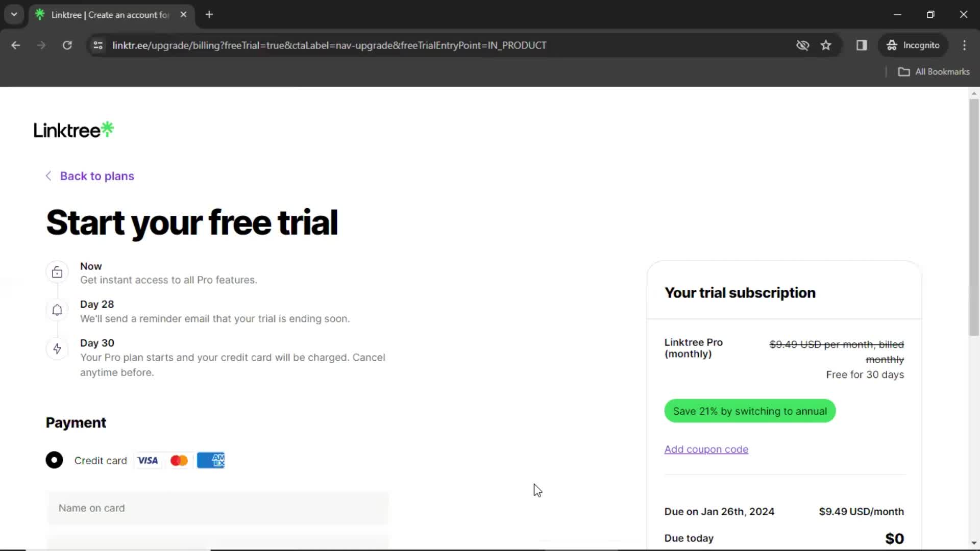The width and height of the screenshot is (980, 551).
Task: Click 'Your trial subscription' heading
Action: point(740,293)
